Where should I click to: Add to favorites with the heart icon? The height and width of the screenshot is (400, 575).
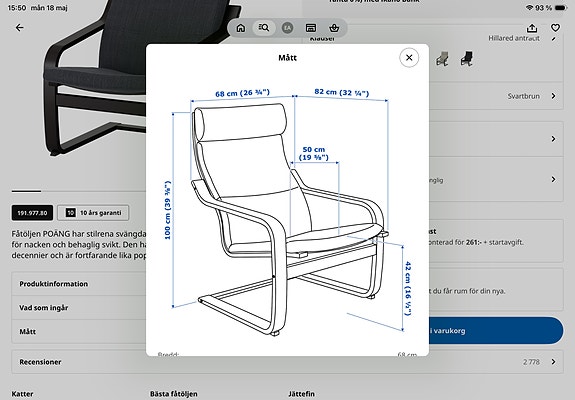click(x=556, y=28)
